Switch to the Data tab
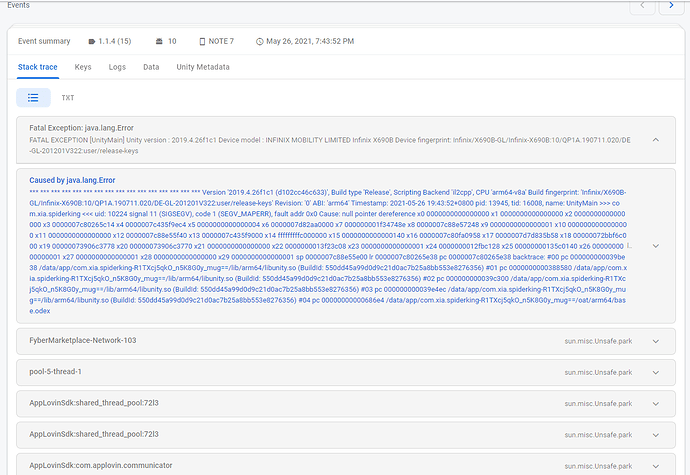 (151, 67)
